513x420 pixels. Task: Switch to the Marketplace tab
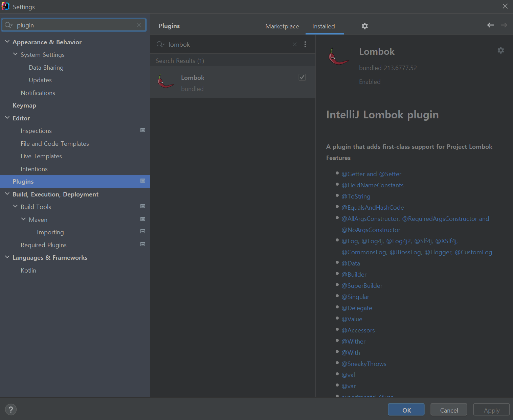(282, 26)
